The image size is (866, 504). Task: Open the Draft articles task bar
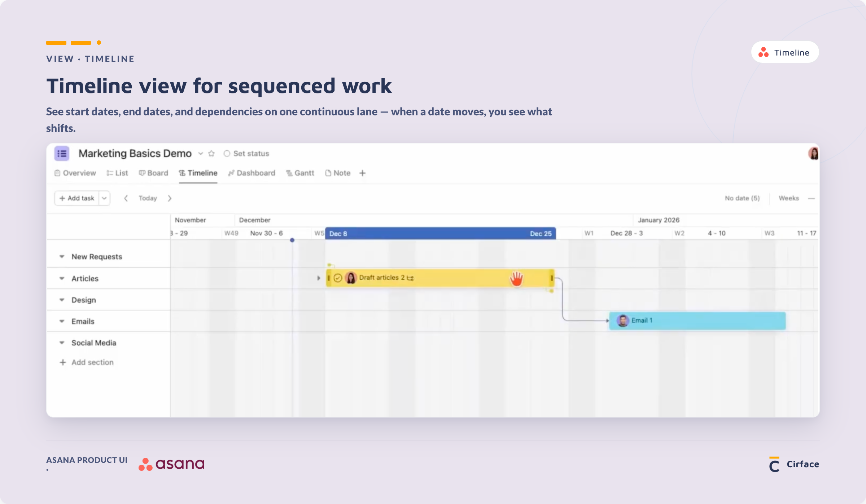pos(440,278)
